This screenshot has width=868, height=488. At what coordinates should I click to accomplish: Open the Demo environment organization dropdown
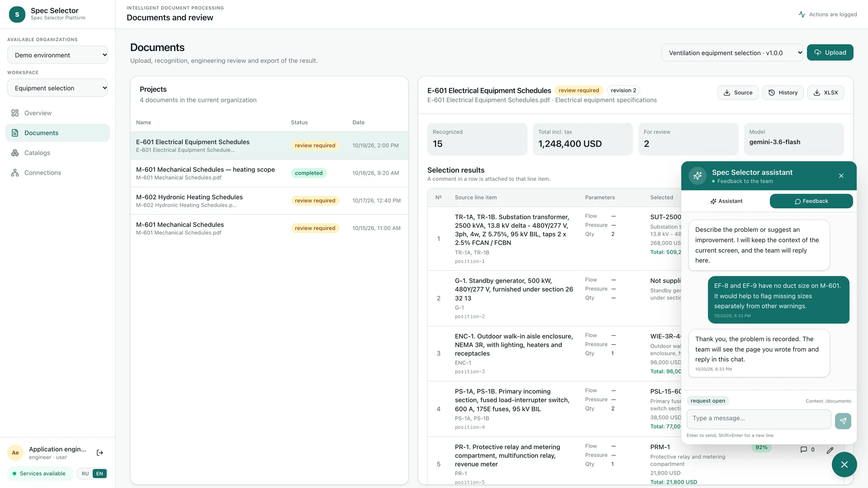(57, 55)
